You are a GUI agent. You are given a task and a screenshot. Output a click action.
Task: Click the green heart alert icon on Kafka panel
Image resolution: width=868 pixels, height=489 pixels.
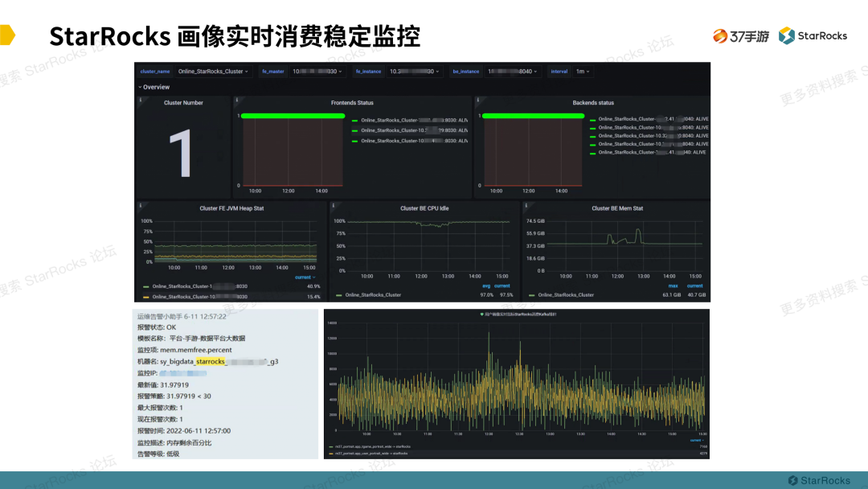(x=481, y=314)
